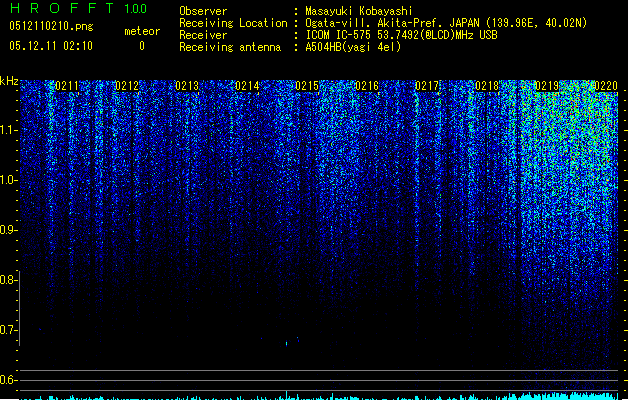Click observer name Masayuki Kobayashi
Image resolution: width=629 pixels, height=400 pixels.
tap(359, 11)
